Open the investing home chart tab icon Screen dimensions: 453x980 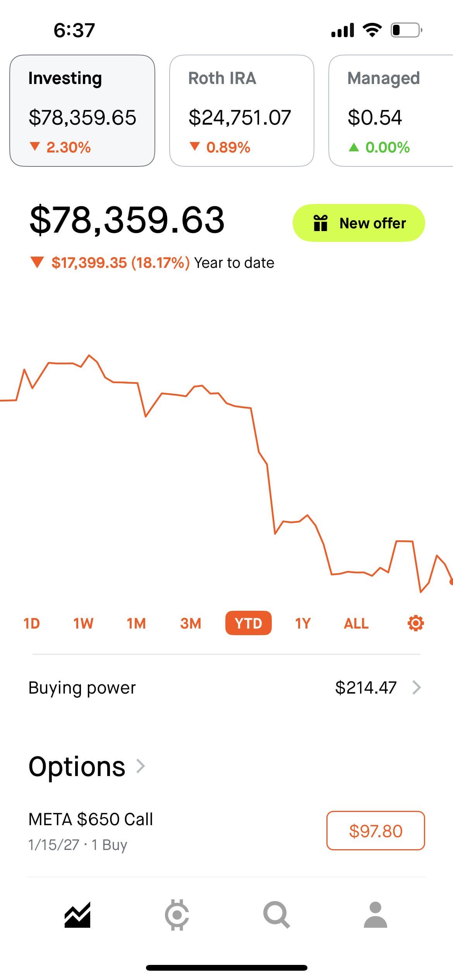[77, 915]
